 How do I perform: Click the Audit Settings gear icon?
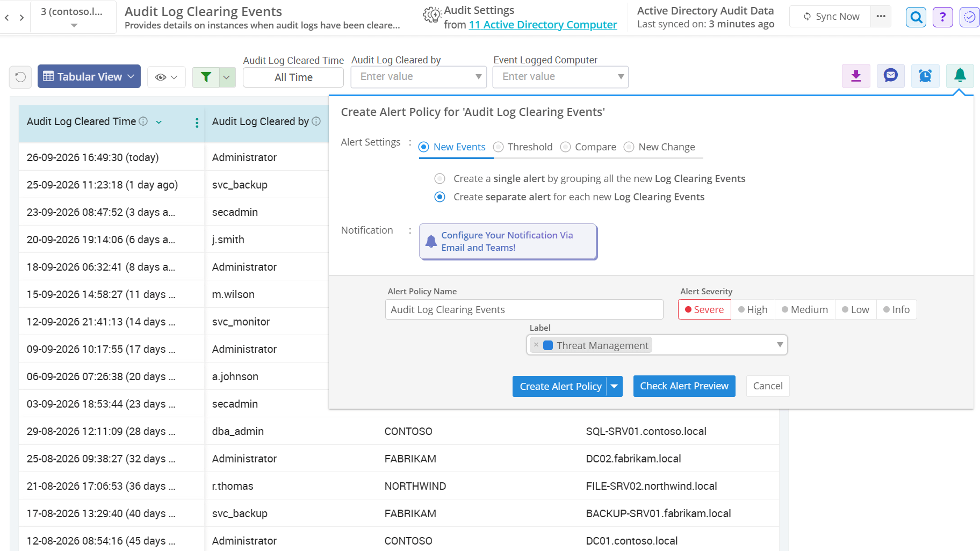click(431, 15)
